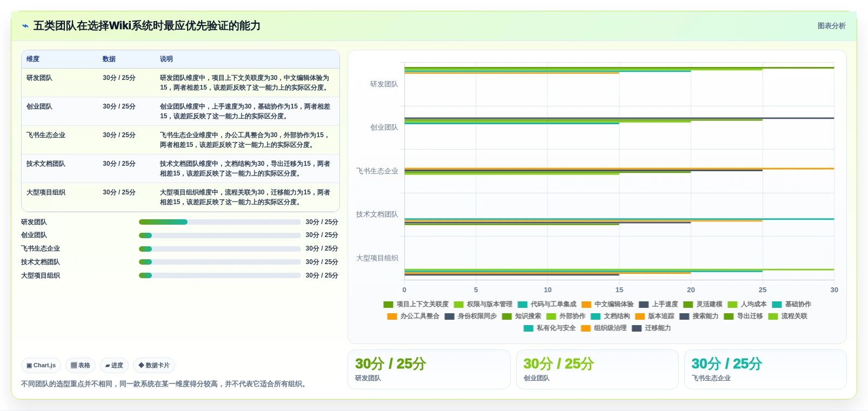868x411 pixels.
Task: Toggle legend item 灵活建模
Action: [x=702, y=305]
